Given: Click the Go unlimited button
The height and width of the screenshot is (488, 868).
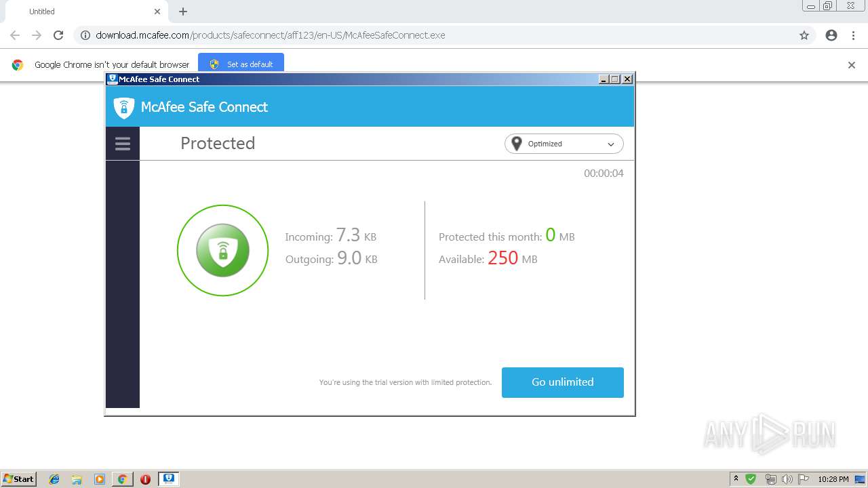Looking at the screenshot, I should coord(563,382).
